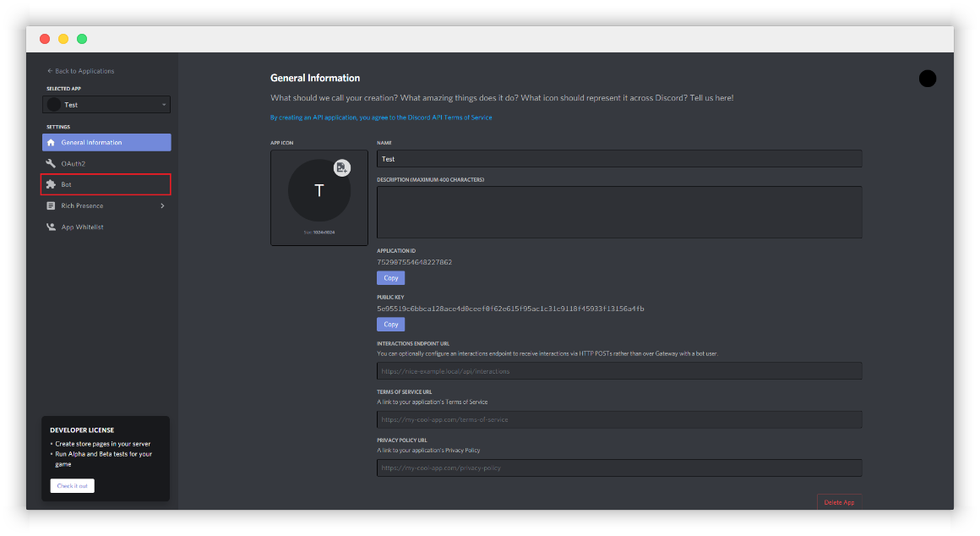Click the Test app avatar in selector

point(54,105)
